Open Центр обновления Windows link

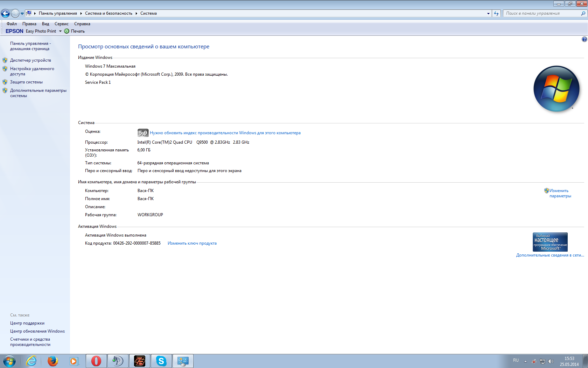(37, 331)
